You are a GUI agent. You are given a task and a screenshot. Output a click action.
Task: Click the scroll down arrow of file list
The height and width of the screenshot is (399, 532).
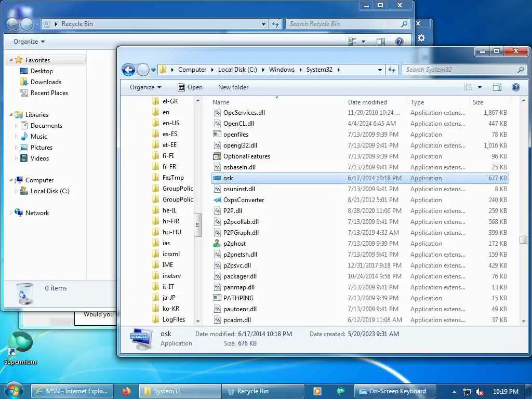(523, 321)
